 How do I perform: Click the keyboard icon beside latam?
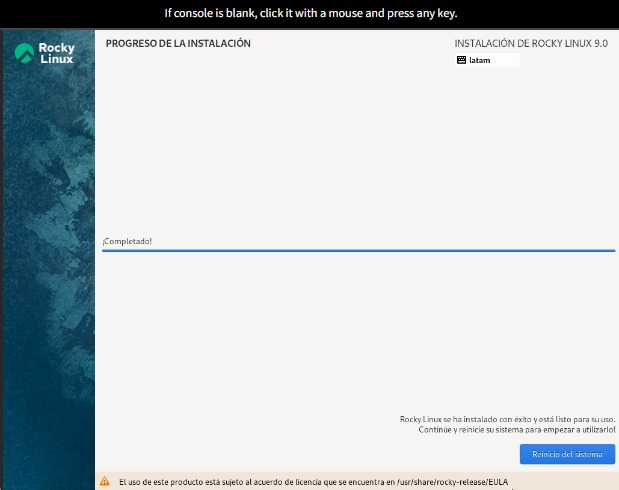pos(461,60)
